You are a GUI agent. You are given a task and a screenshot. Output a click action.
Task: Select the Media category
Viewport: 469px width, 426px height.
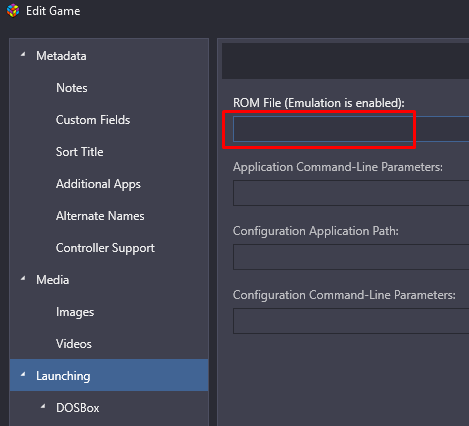[x=53, y=280]
